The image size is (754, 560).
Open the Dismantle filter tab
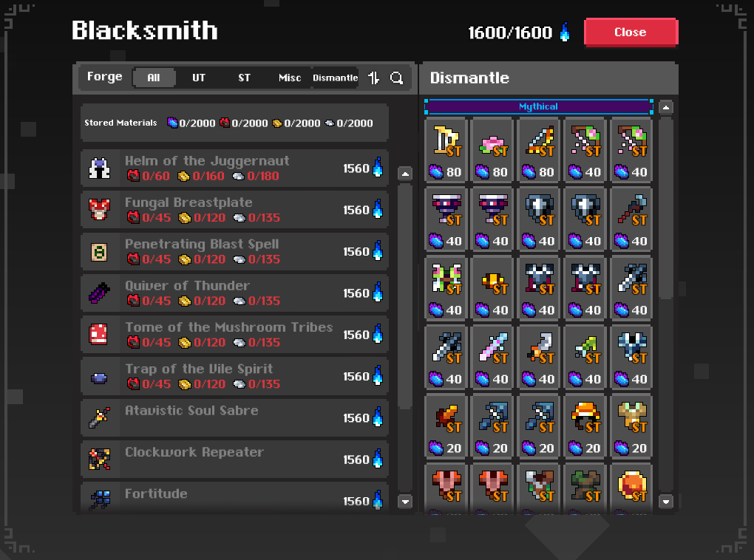point(335,78)
